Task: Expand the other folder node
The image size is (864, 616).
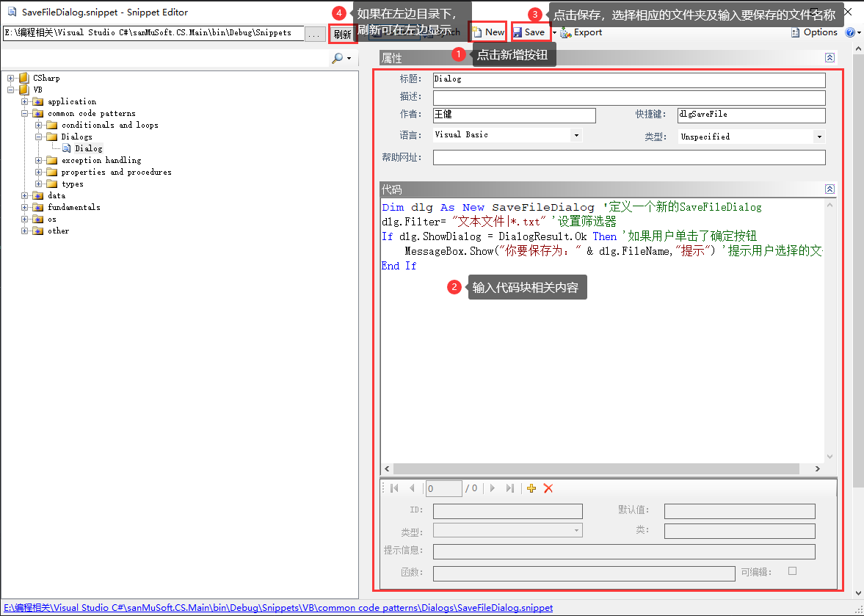Action: (24, 231)
